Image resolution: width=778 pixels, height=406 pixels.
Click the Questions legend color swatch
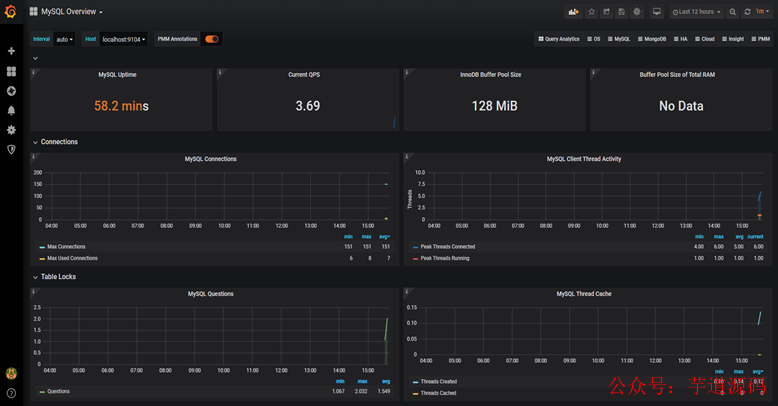point(42,392)
